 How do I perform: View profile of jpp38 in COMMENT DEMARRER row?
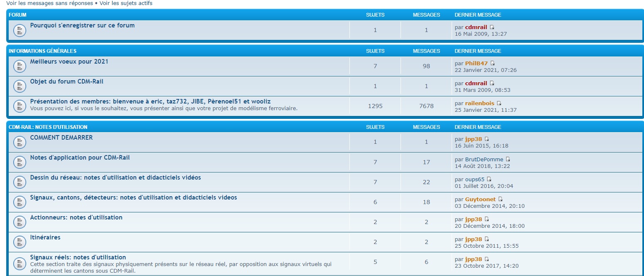(x=474, y=139)
